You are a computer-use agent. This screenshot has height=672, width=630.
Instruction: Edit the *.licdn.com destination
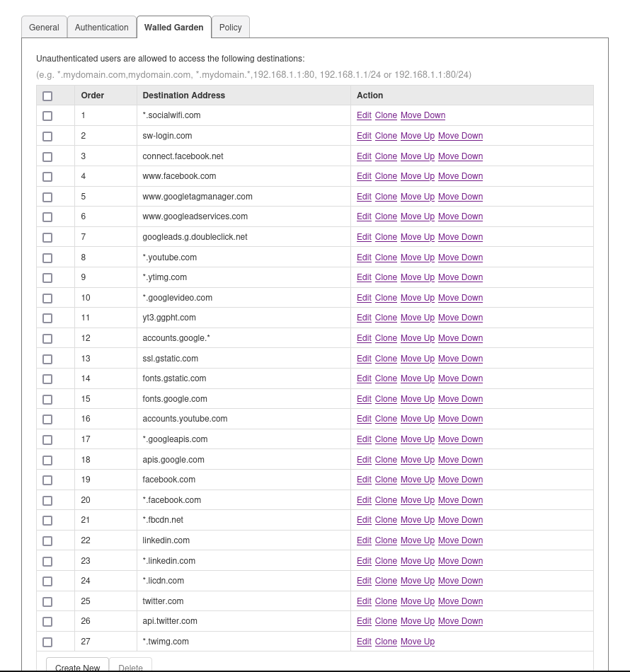point(364,581)
